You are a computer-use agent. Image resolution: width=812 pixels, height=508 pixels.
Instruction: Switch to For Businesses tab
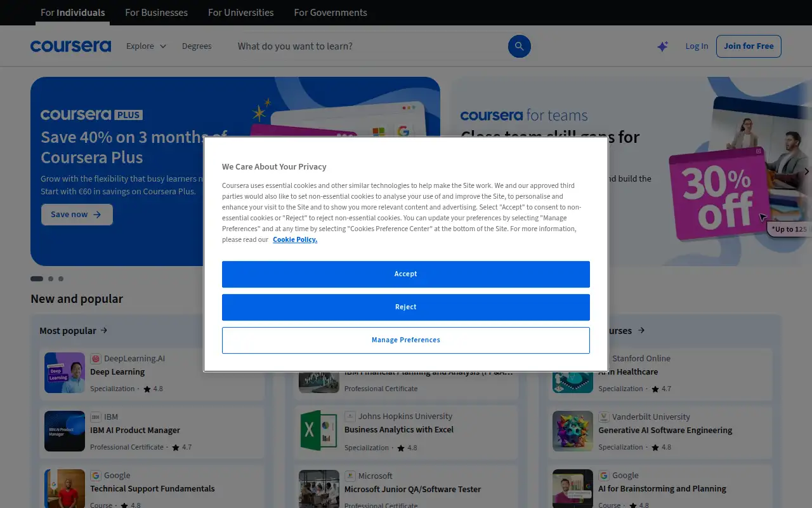click(x=156, y=13)
